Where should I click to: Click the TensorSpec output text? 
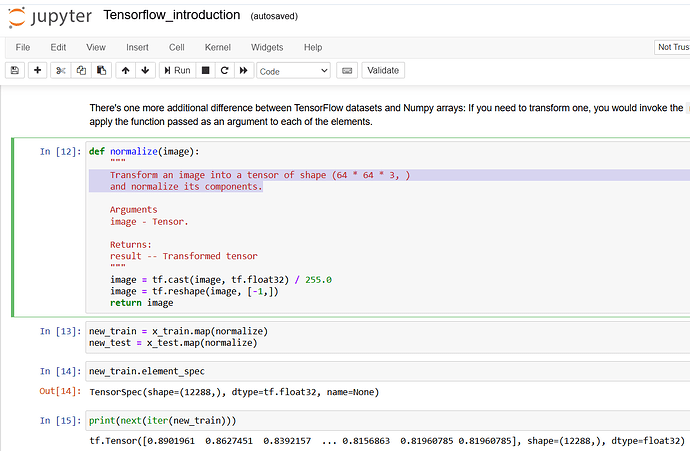pos(234,392)
